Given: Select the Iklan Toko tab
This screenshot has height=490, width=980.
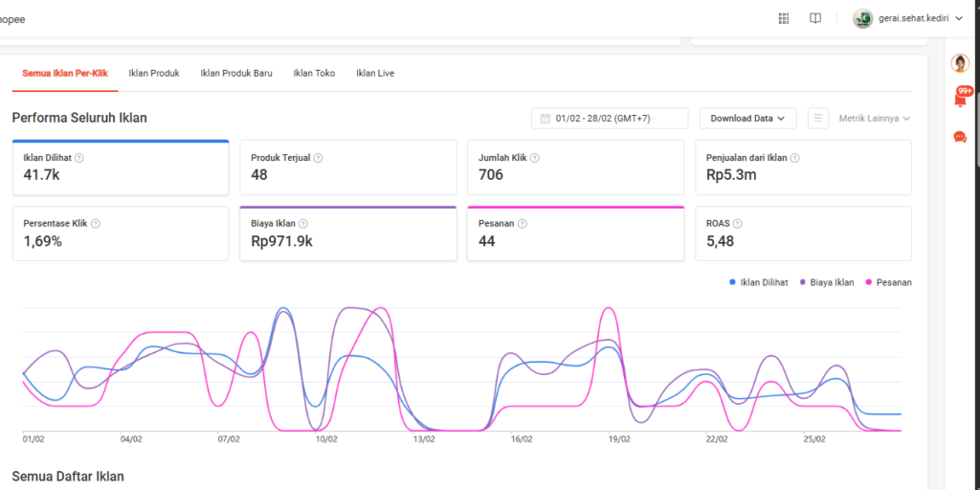Looking at the screenshot, I should pyautogui.click(x=314, y=73).
